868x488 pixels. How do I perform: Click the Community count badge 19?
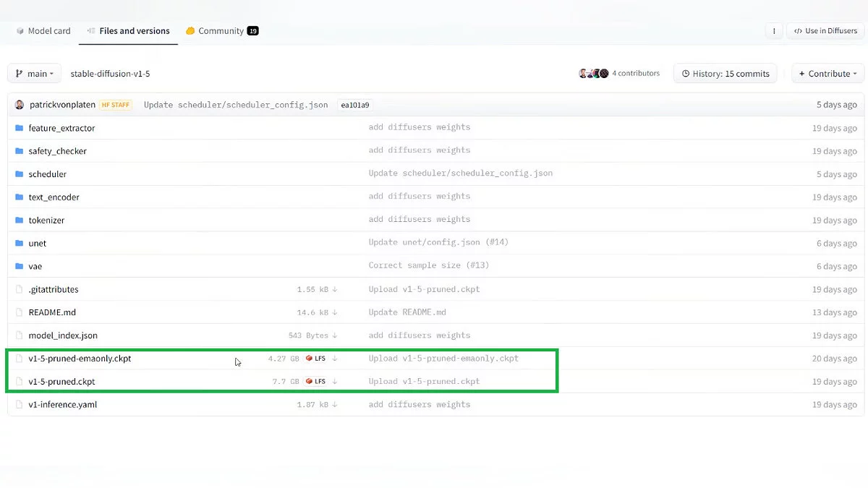pyautogui.click(x=252, y=31)
